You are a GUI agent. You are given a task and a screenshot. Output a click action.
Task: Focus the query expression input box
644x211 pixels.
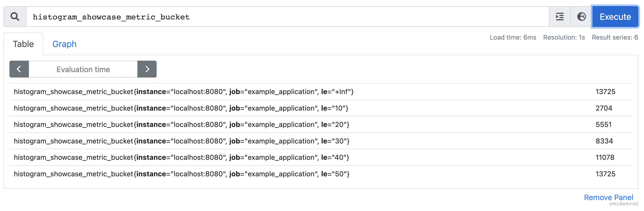point(287,17)
